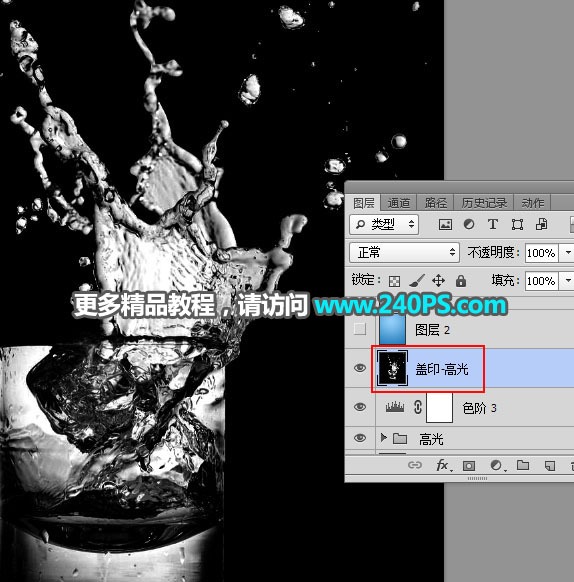This screenshot has height=582, width=574.
Task: Select the blue 图层 2 thumbnail
Action: [392, 329]
